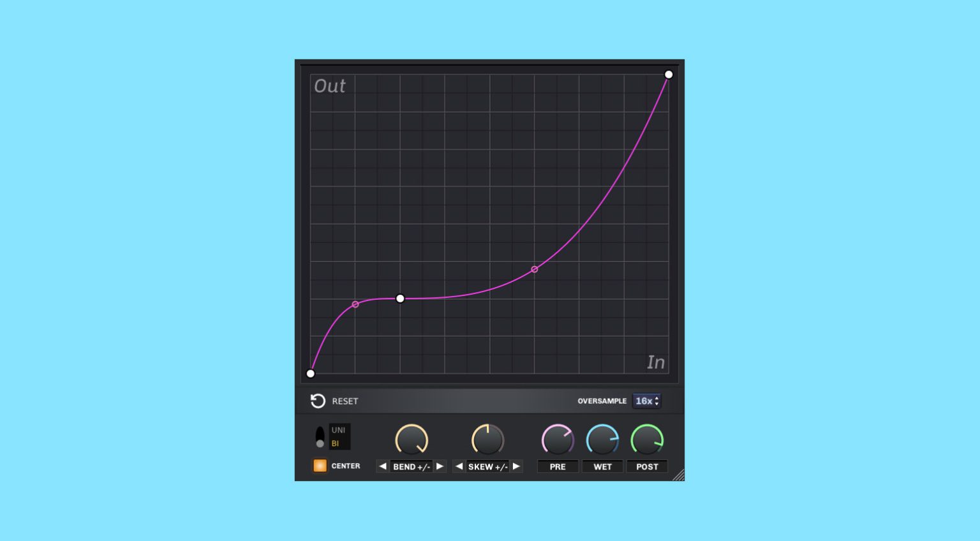Enable BI polarity mode
This screenshot has width=980, height=541.
tap(335, 443)
